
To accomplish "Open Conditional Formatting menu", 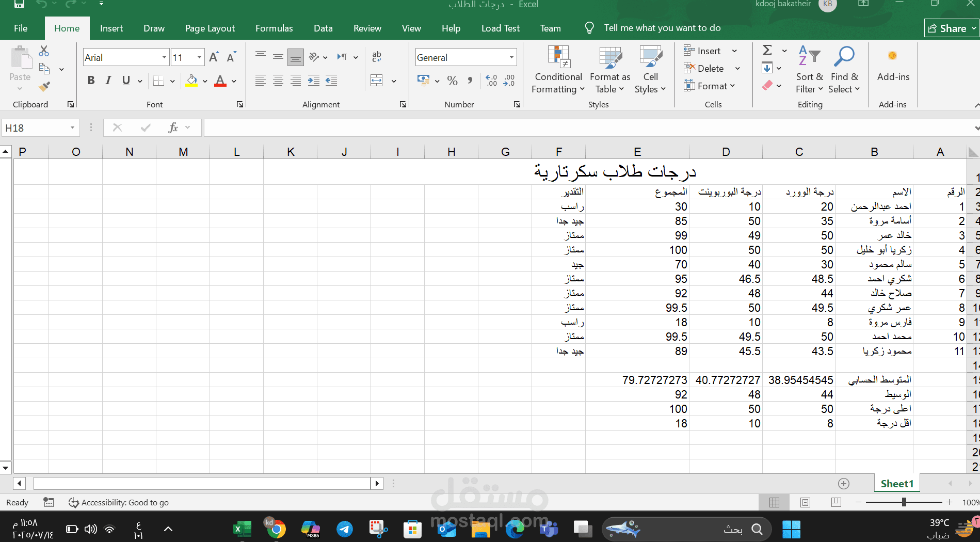I will [x=558, y=70].
